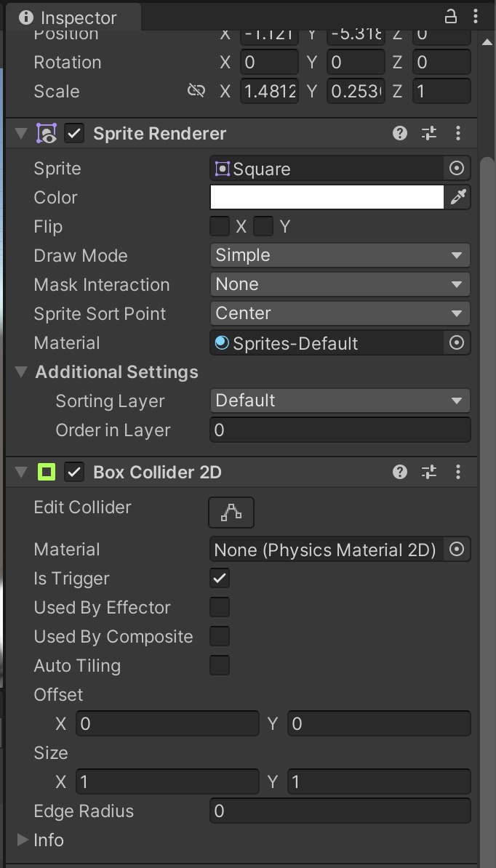Screen dimensions: 496x868
Task: Click the Inspector lock icon
Action: (x=451, y=17)
